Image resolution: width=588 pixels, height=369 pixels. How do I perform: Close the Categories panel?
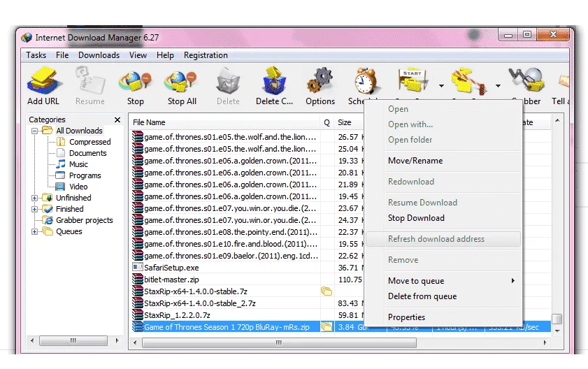pyautogui.click(x=117, y=120)
